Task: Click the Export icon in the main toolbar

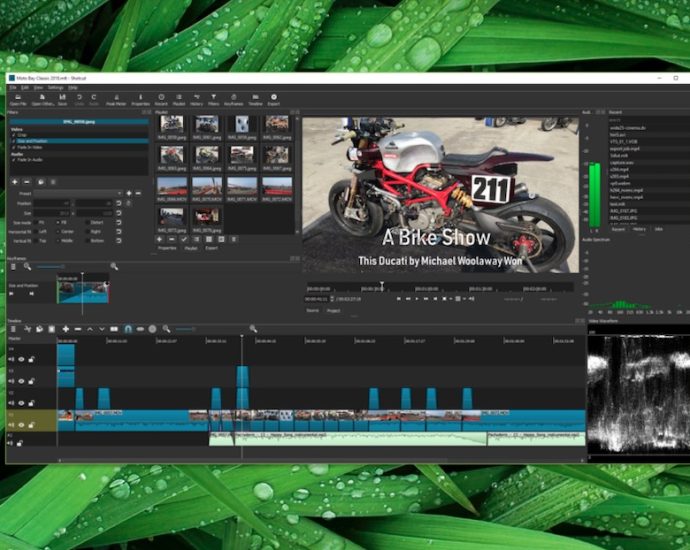Action: pos(274,100)
